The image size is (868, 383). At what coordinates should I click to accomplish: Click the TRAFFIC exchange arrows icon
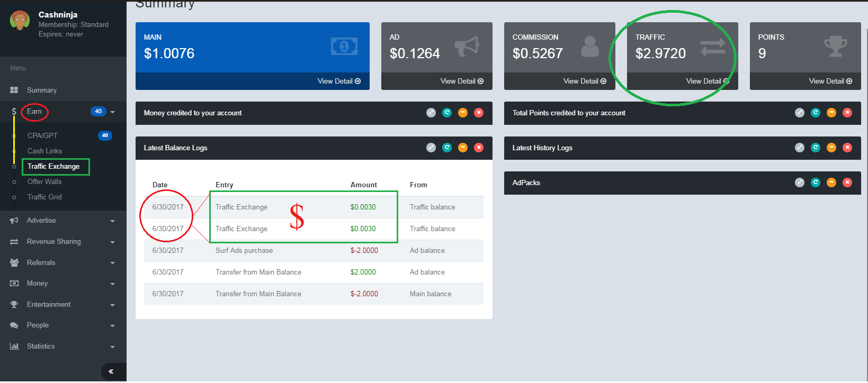click(713, 47)
